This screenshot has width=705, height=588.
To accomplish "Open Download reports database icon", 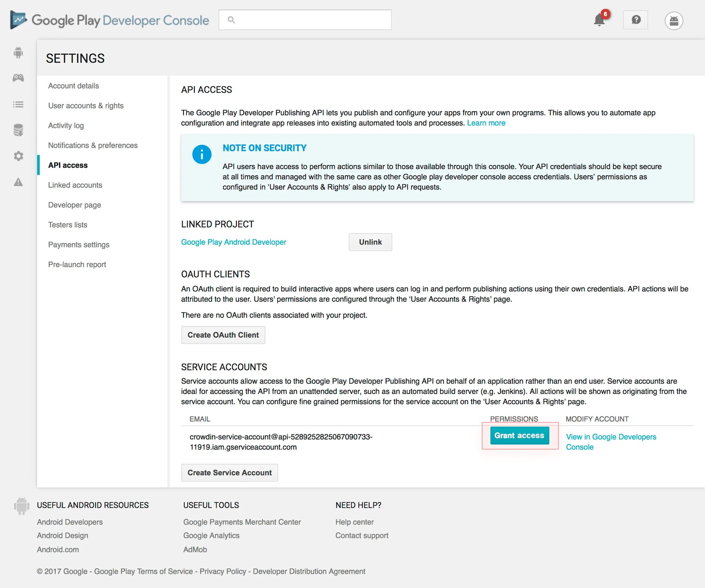I will point(18,130).
